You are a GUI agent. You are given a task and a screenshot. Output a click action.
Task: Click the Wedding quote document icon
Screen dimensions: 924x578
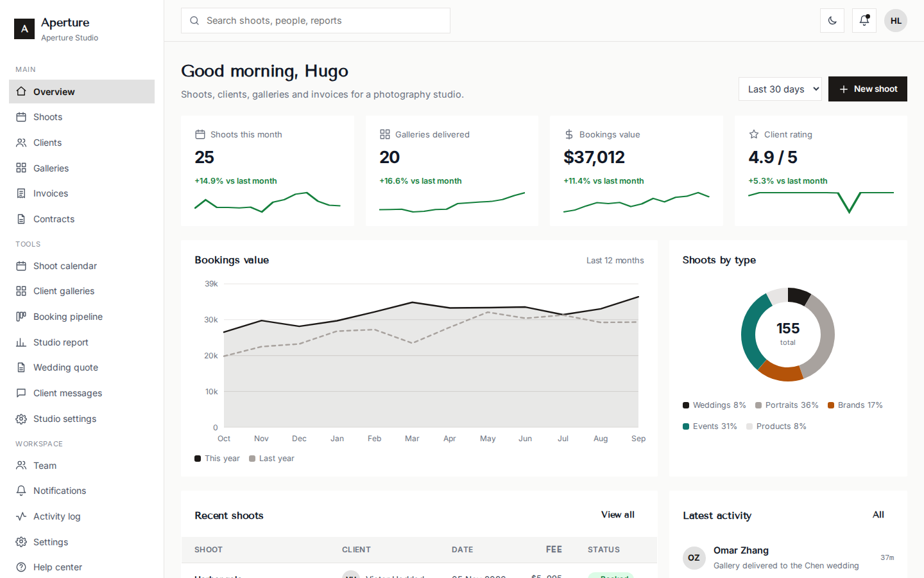(21, 367)
